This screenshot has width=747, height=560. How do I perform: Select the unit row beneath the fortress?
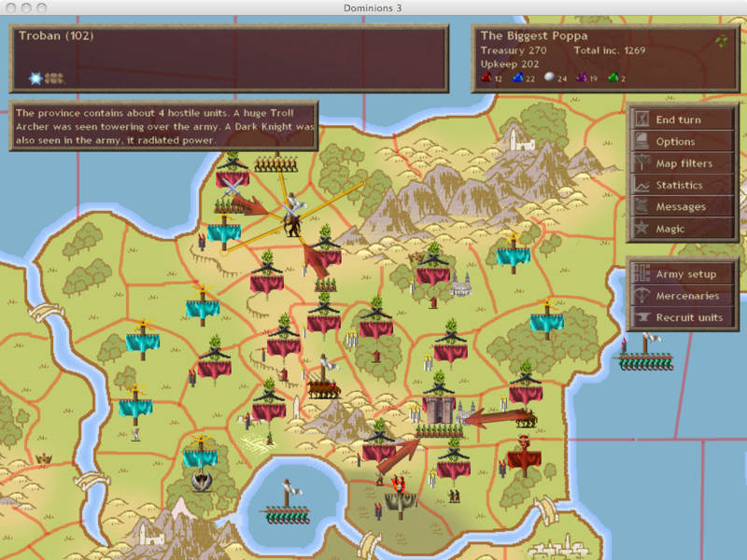[x=439, y=431]
